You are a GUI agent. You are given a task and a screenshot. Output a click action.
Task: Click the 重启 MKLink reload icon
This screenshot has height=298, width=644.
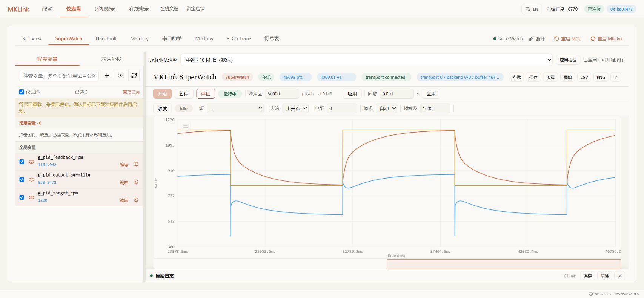click(593, 39)
